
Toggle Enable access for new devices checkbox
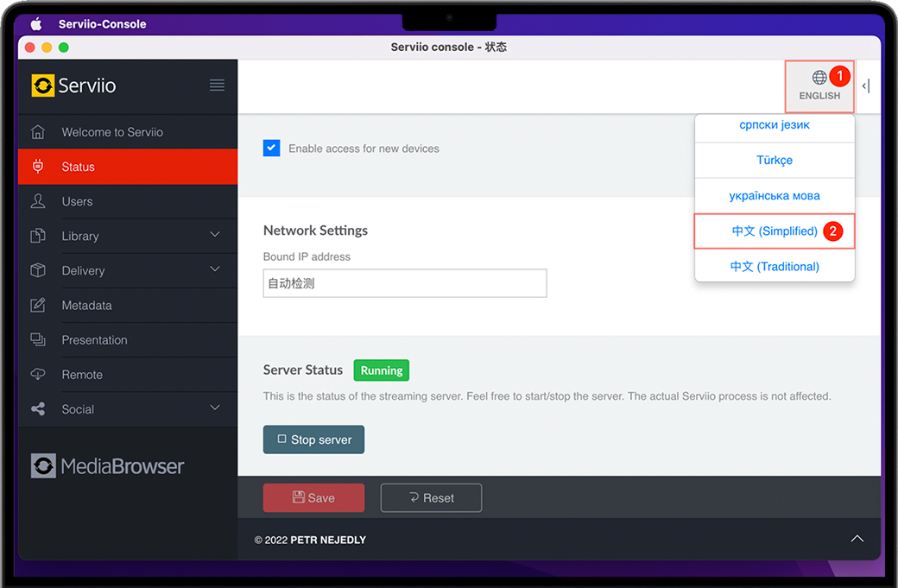click(272, 149)
